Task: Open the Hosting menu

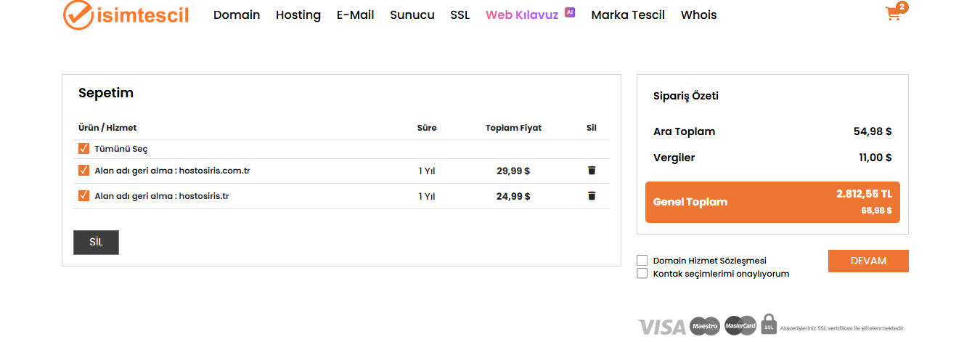Action: coord(298,15)
